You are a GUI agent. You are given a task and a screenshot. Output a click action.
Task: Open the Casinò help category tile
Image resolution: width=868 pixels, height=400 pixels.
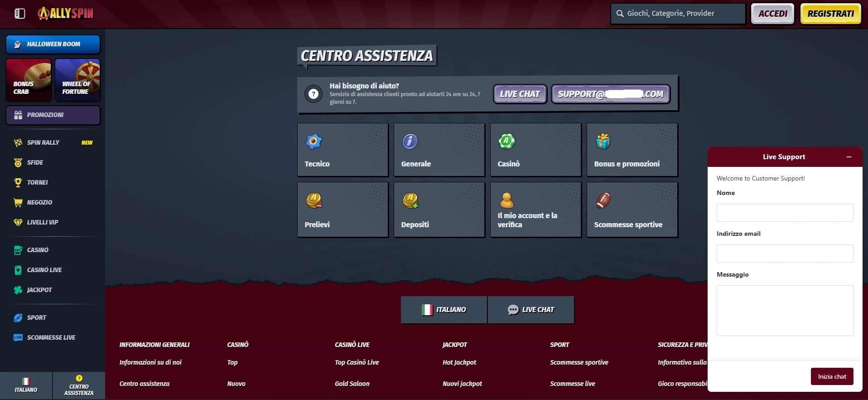click(536, 150)
